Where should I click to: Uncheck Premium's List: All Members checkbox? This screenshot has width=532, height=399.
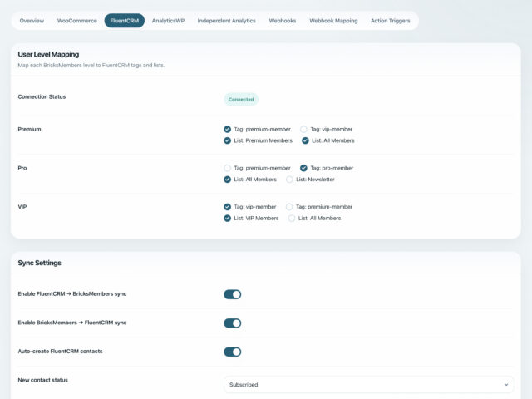pos(305,140)
